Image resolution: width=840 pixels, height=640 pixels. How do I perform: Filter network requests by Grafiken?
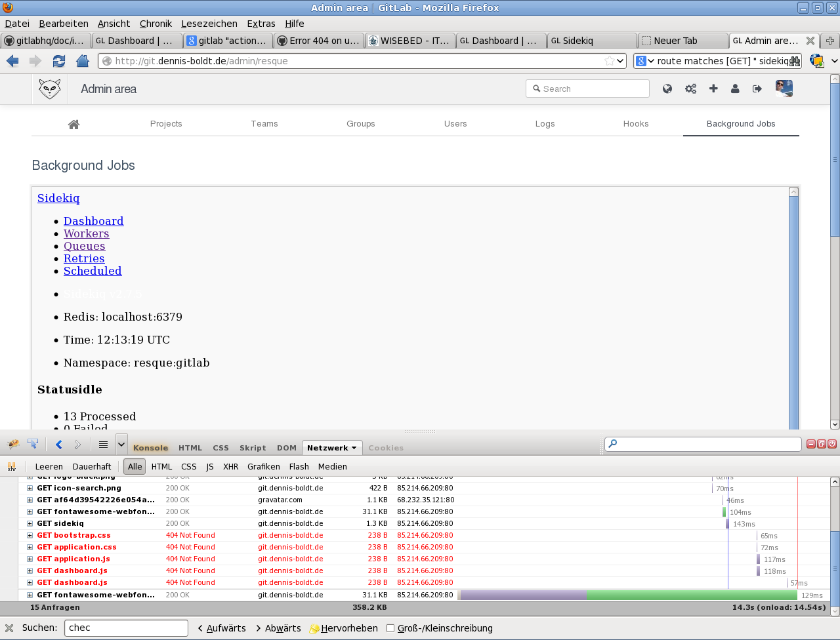pyautogui.click(x=264, y=467)
